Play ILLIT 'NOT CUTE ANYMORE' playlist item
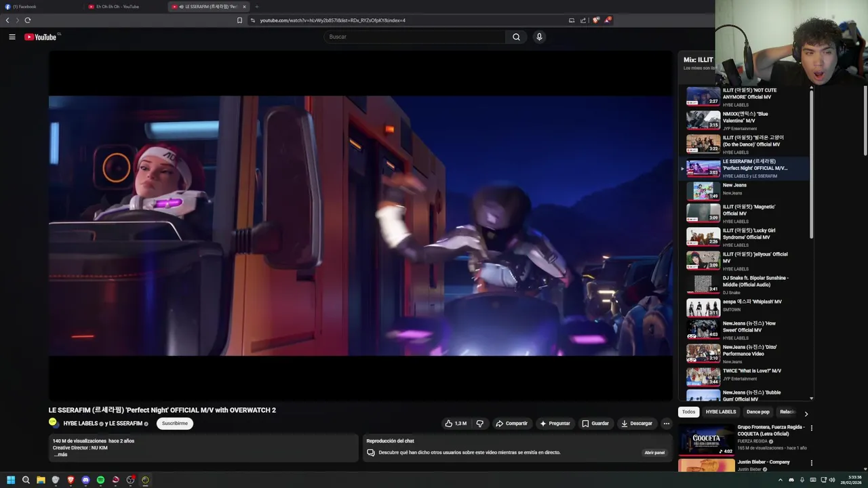Image resolution: width=868 pixels, height=488 pixels. point(745,97)
